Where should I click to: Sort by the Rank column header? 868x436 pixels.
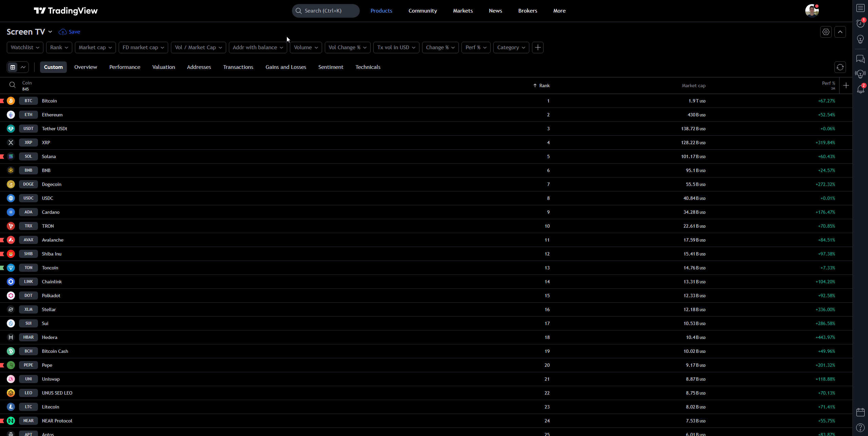pyautogui.click(x=541, y=86)
